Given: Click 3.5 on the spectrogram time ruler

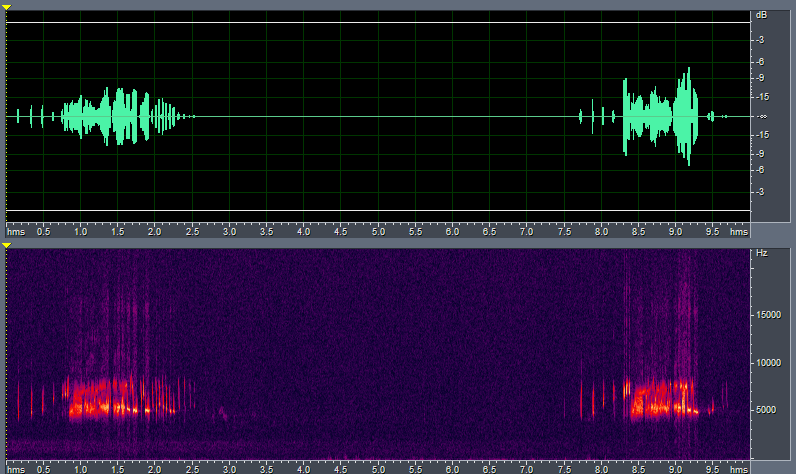Looking at the screenshot, I should (x=267, y=469).
